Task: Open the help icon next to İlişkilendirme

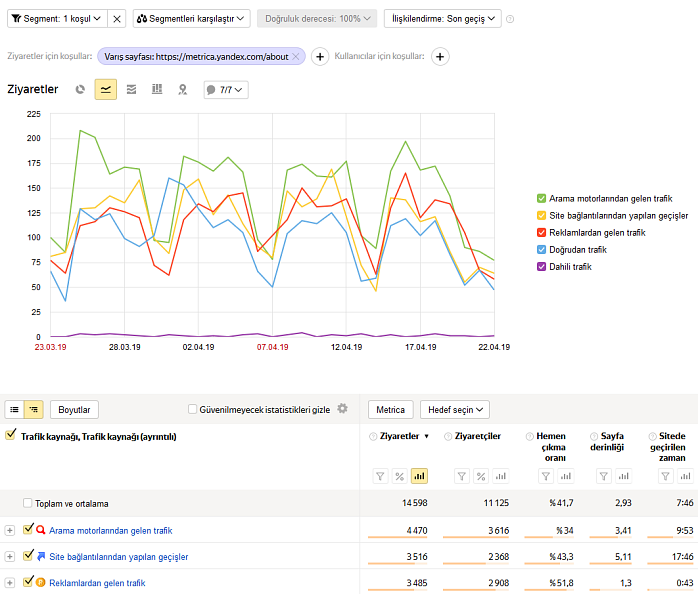Action: [510, 19]
